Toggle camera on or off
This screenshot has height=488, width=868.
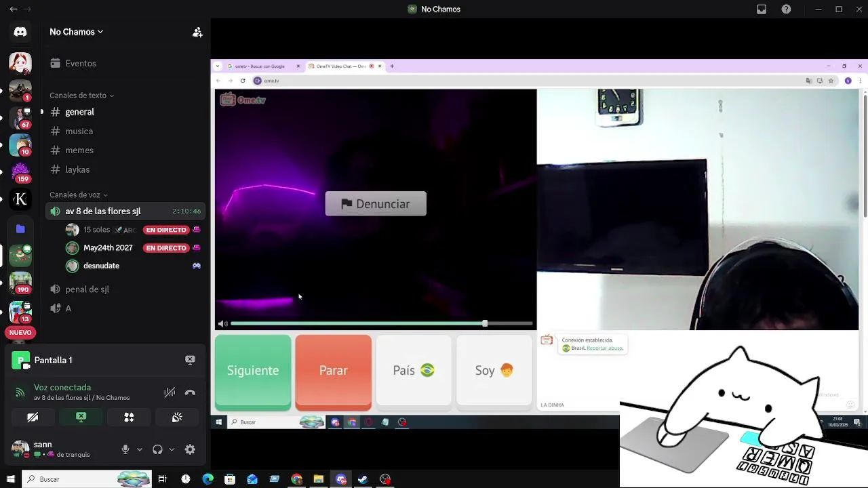tap(33, 418)
